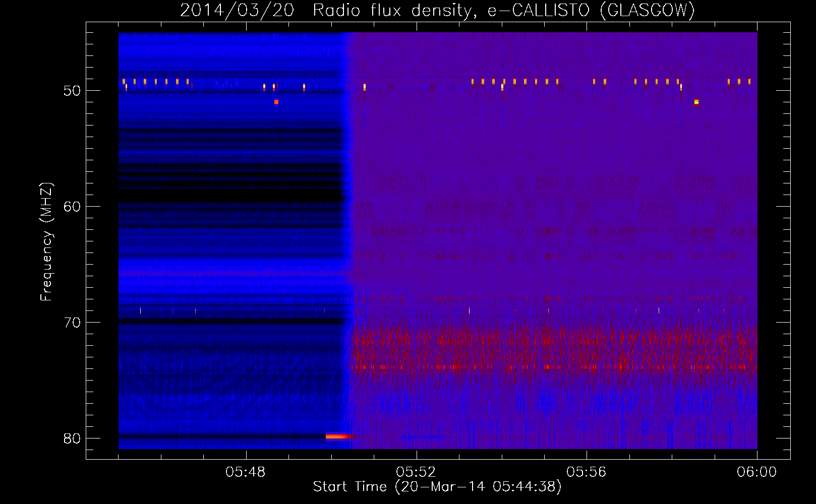
Task: Click the frequency tick label '50'
Action: point(72,91)
